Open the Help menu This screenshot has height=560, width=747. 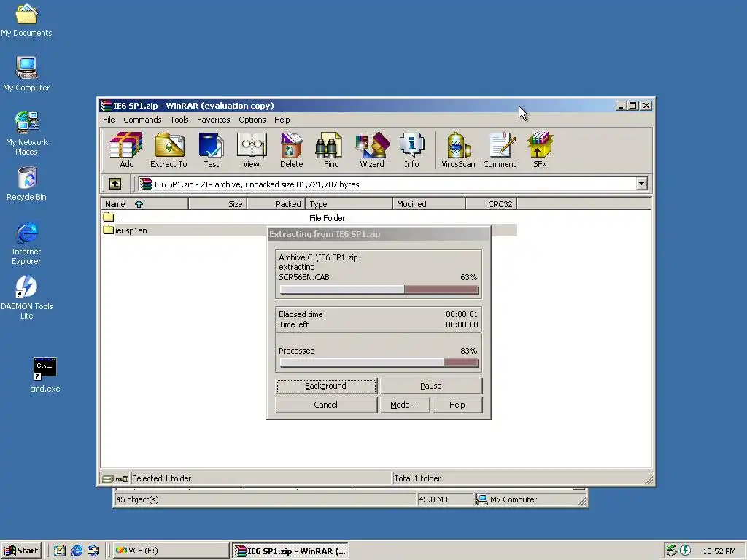[282, 120]
